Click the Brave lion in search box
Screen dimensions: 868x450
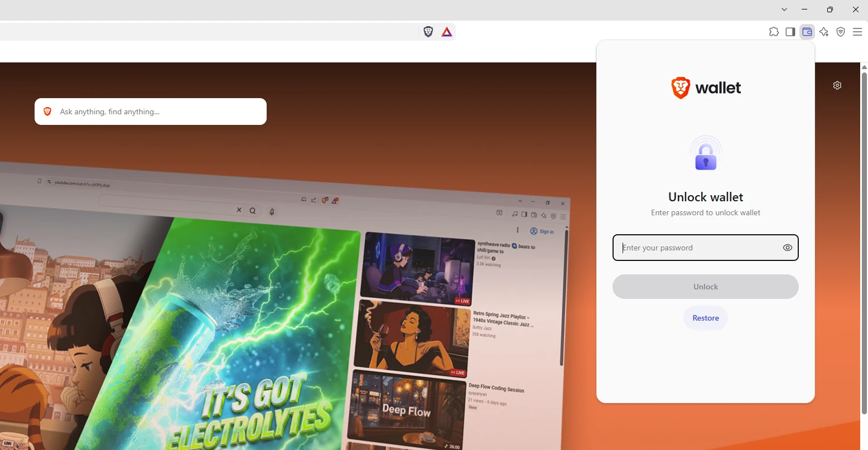tap(47, 112)
